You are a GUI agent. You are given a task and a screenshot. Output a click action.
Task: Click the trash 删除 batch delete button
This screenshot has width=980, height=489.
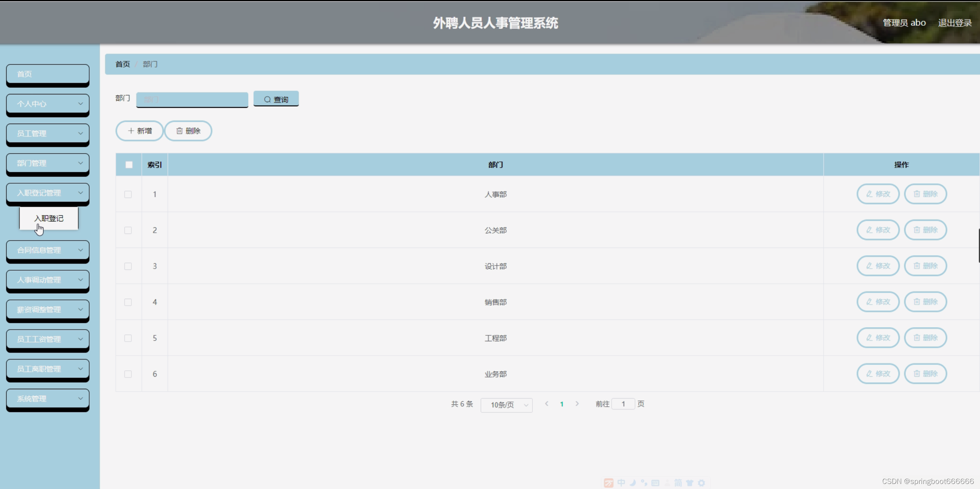[x=188, y=131]
